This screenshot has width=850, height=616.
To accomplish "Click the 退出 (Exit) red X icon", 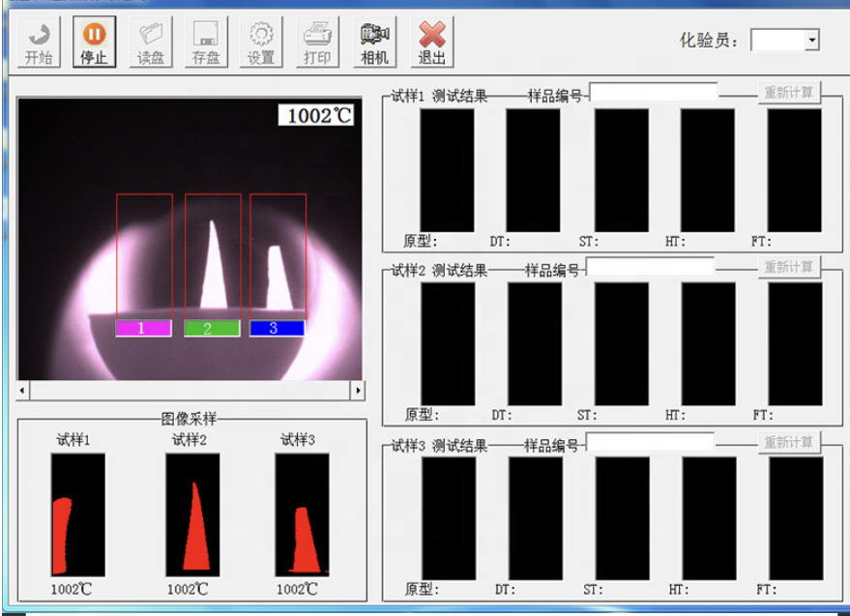I will tap(431, 43).
